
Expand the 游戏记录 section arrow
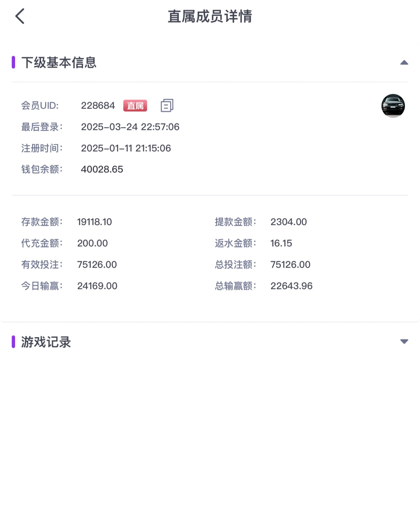404,342
